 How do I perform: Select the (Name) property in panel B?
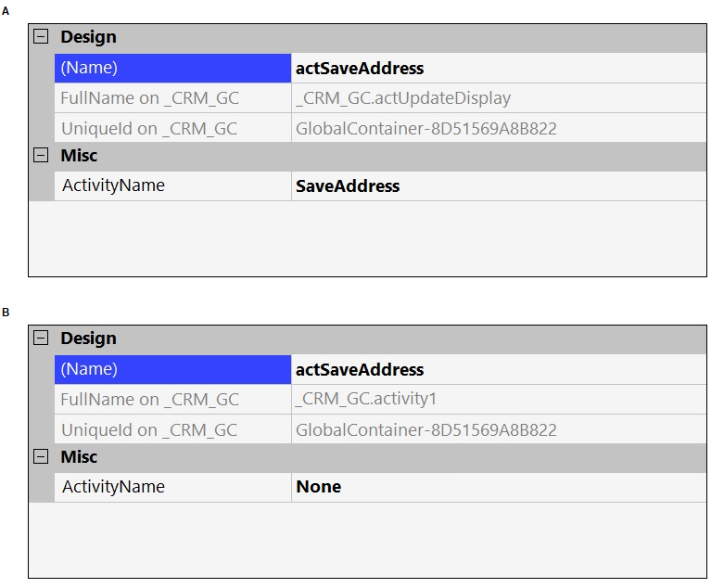coord(172,369)
